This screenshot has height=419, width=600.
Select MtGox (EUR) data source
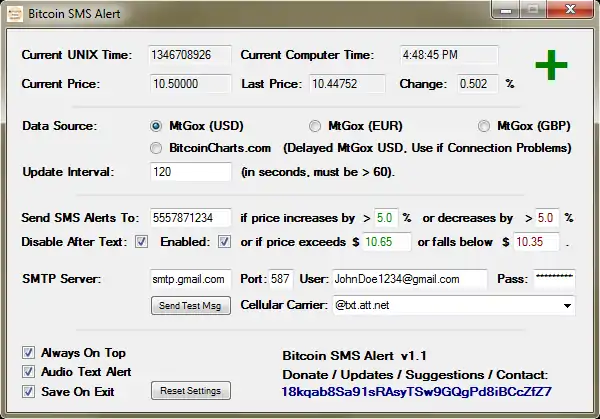(315, 126)
